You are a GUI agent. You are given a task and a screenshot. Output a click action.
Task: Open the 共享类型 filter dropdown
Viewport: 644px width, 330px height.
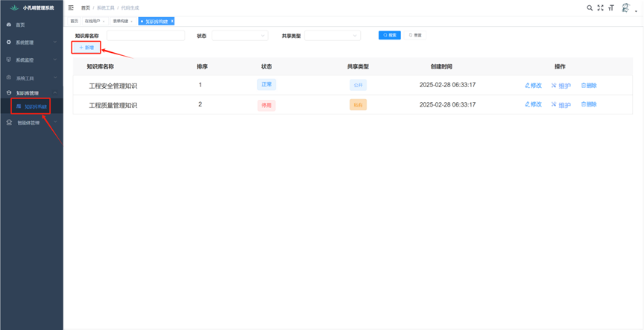click(332, 36)
